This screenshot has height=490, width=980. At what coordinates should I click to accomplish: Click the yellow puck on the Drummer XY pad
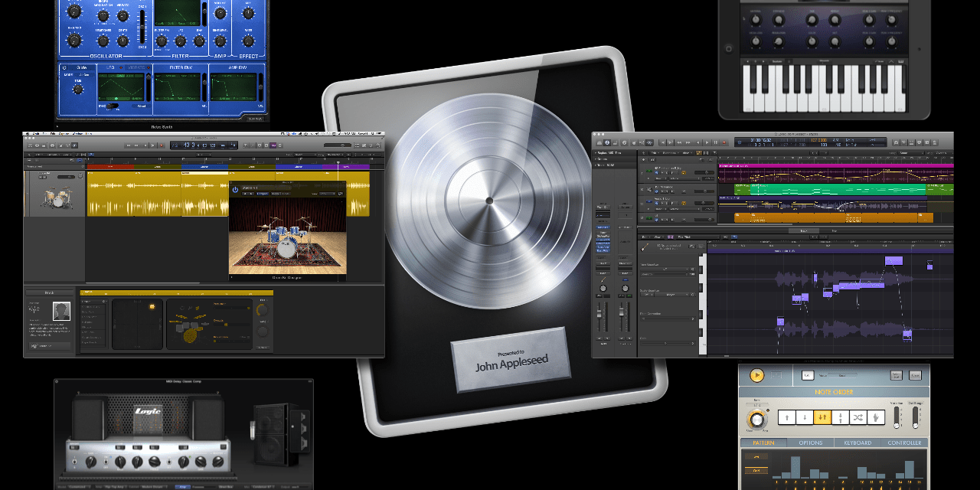(x=152, y=307)
